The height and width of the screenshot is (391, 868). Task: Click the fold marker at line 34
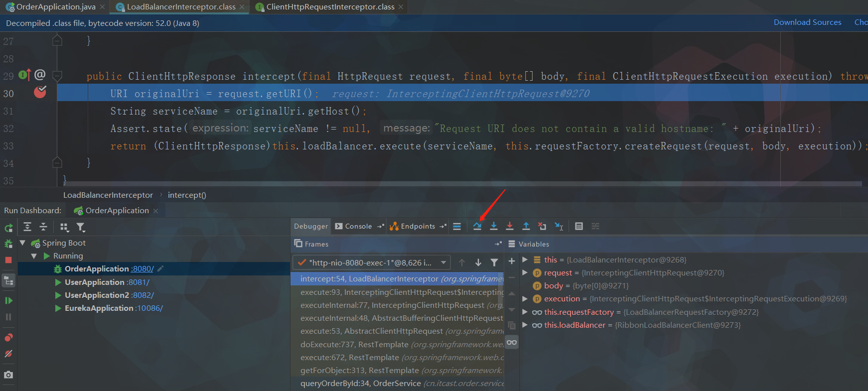point(57,162)
